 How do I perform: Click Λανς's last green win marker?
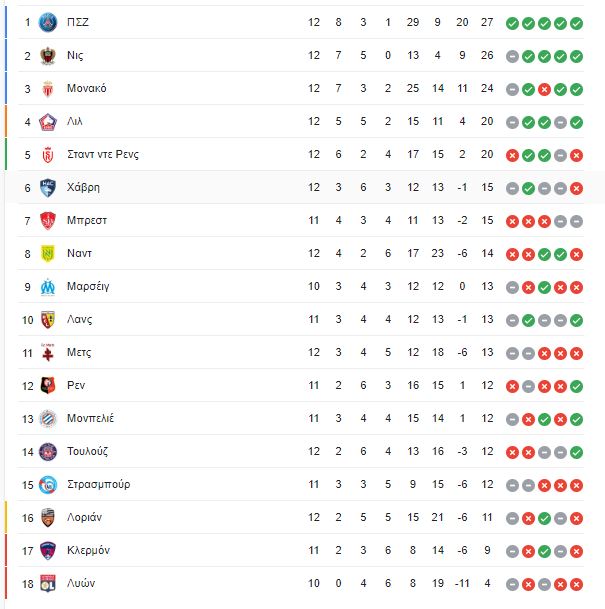pyautogui.click(x=576, y=320)
